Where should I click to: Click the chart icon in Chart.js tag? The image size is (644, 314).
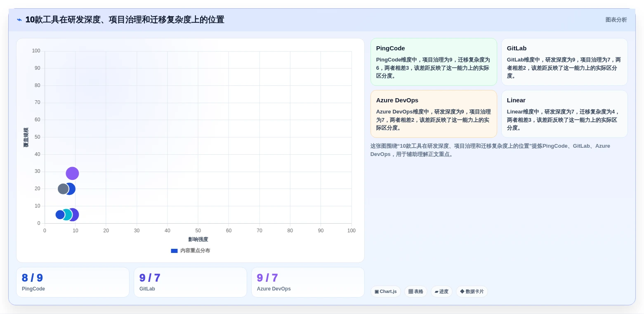[x=377, y=292]
